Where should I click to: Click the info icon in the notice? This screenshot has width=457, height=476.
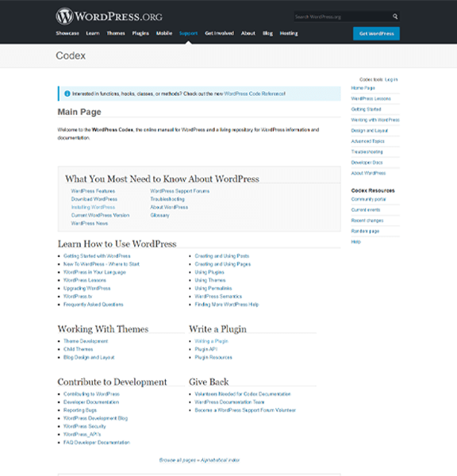67,94
